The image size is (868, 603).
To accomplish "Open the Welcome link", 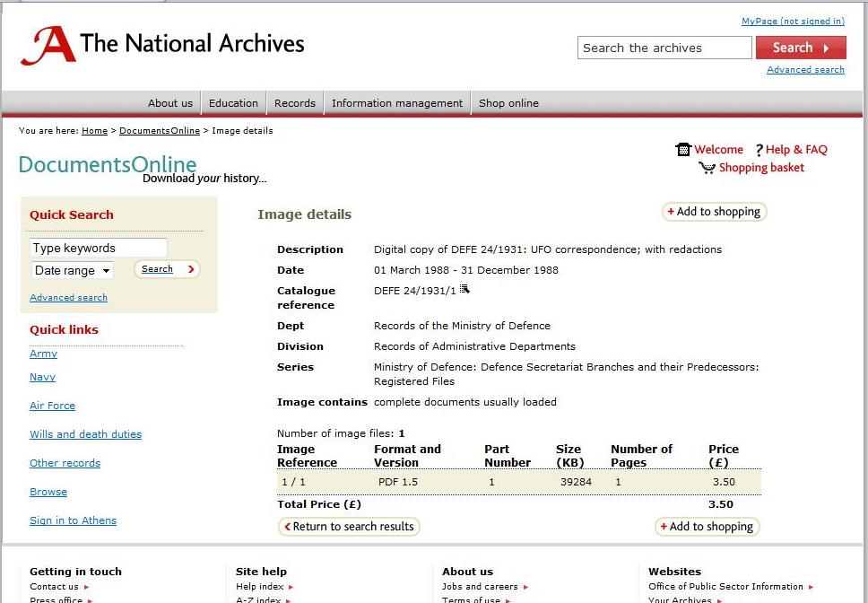I will [718, 150].
